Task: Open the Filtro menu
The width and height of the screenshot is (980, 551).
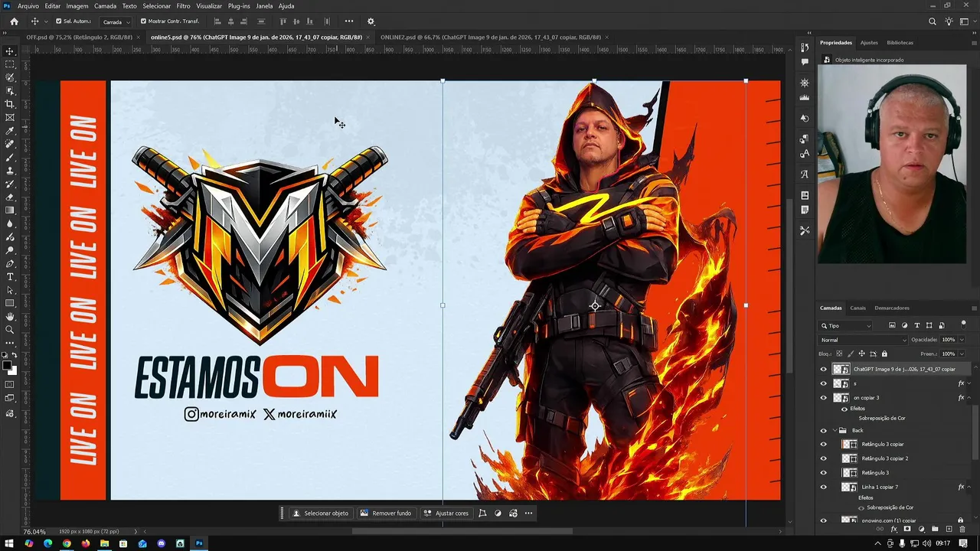Action: (183, 6)
